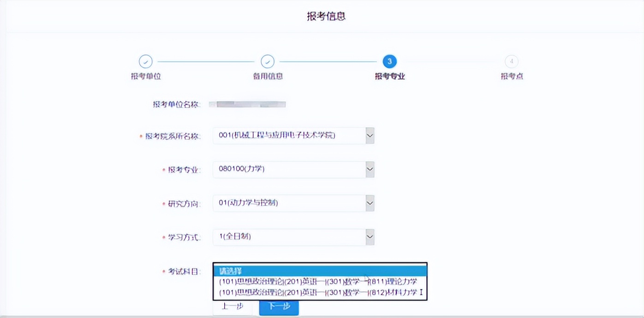
Task: Click the blue step 3 circle above 报考专业
Action: coord(389,61)
